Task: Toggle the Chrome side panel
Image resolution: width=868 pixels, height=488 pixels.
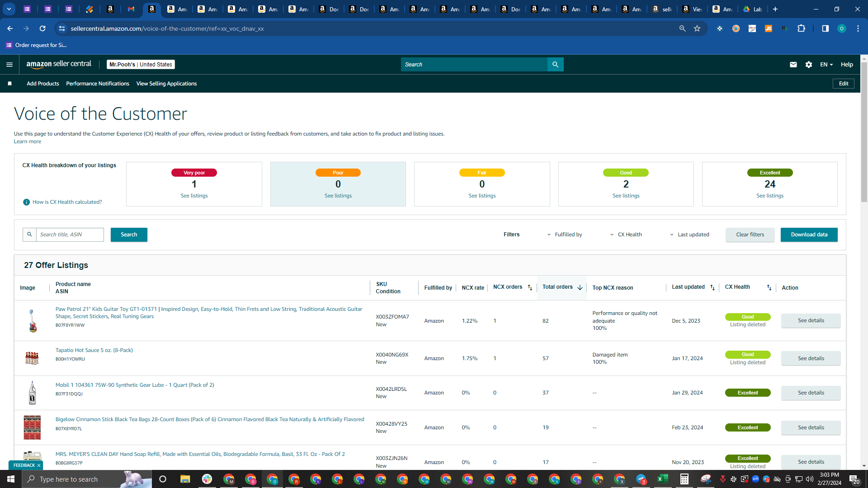Action: [x=825, y=28]
